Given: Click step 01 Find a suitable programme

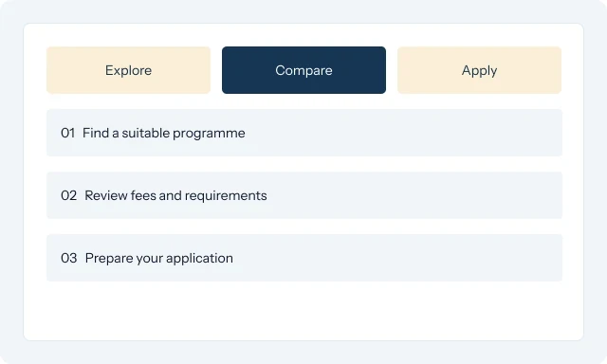Looking at the screenshot, I should click(x=304, y=133).
